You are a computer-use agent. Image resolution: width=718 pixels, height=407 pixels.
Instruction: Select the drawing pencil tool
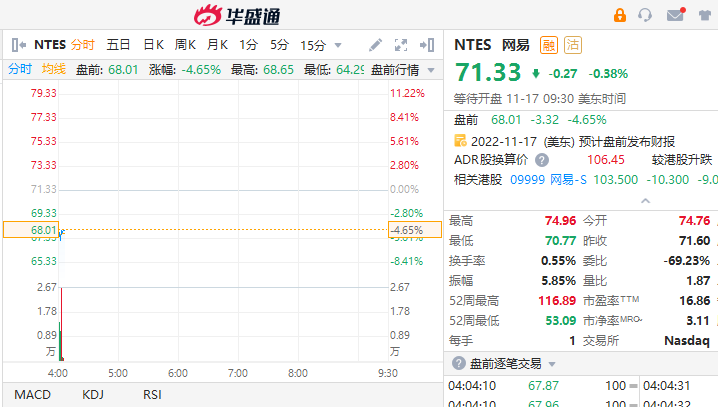(x=375, y=45)
